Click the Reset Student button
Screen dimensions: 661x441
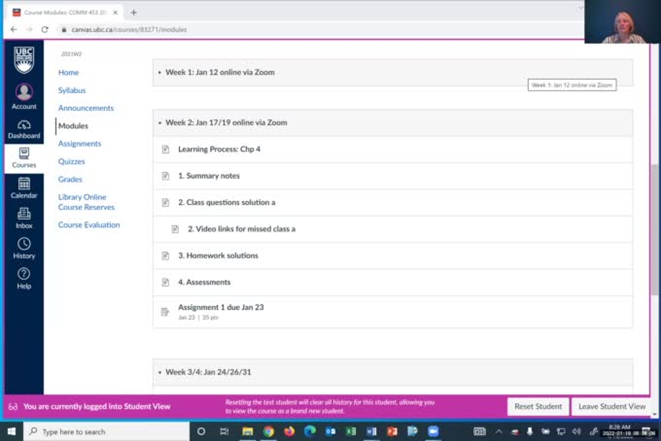pos(538,406)
